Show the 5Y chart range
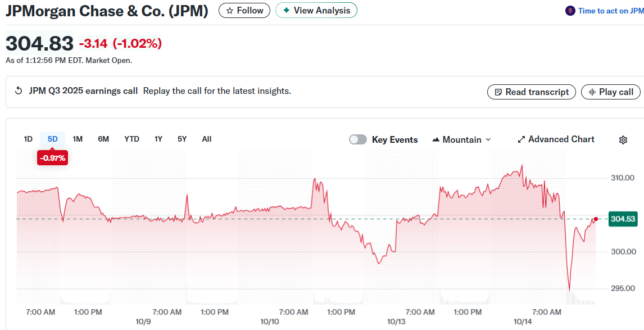The height and width of the screenshot is (330, 644). 182,139
